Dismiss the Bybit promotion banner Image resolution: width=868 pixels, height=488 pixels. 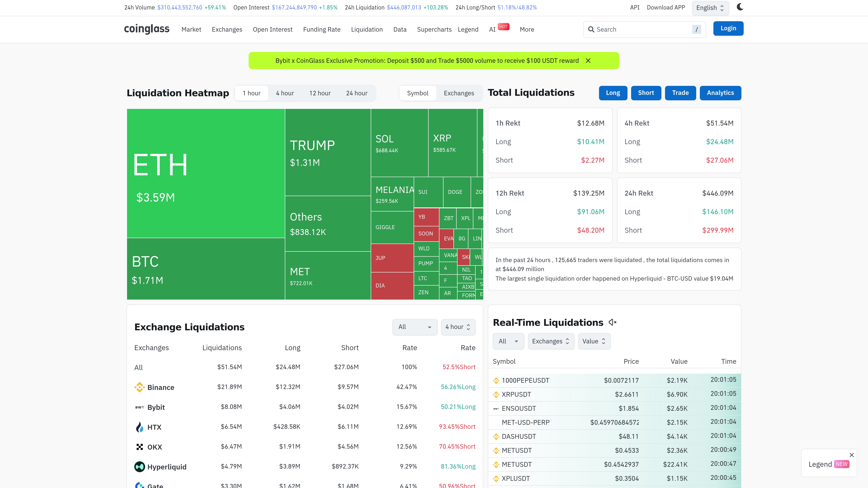tap(588, 61)
